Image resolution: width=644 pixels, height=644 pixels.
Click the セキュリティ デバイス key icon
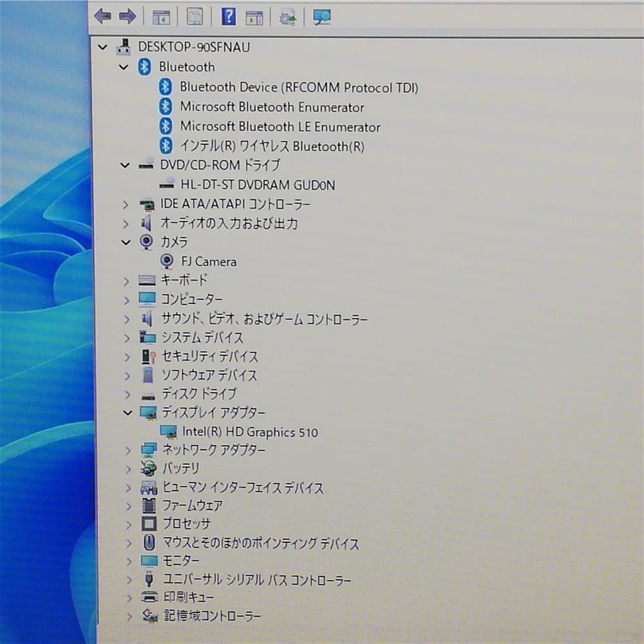click(x=148, y=357)
